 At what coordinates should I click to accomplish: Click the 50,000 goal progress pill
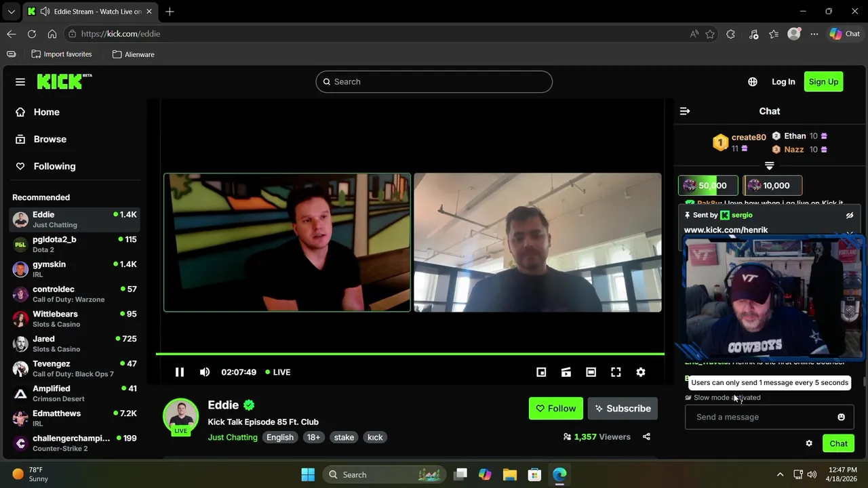click(708, 186)
